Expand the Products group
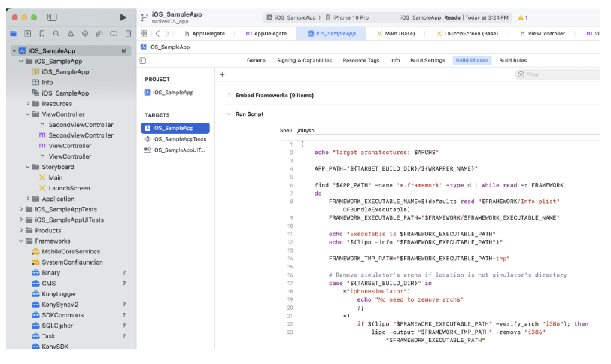This screenshot has width=611, height=364. 21,230
